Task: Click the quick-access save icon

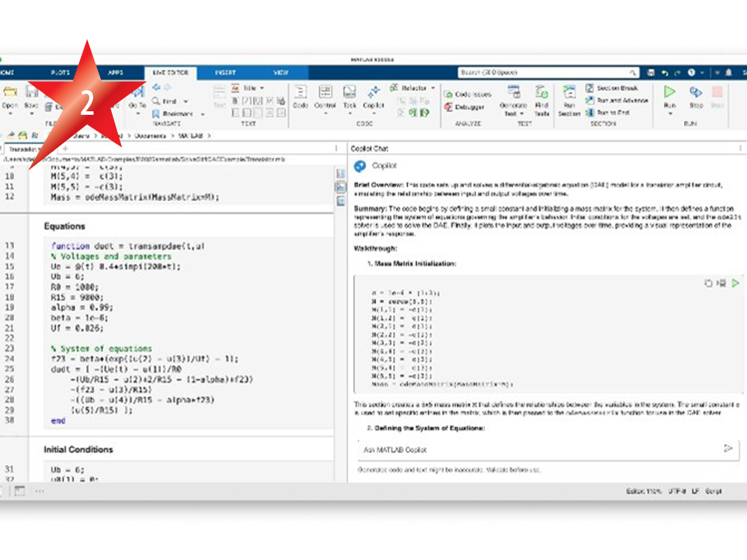Action: pyautogui.click(x=651, y=72)
